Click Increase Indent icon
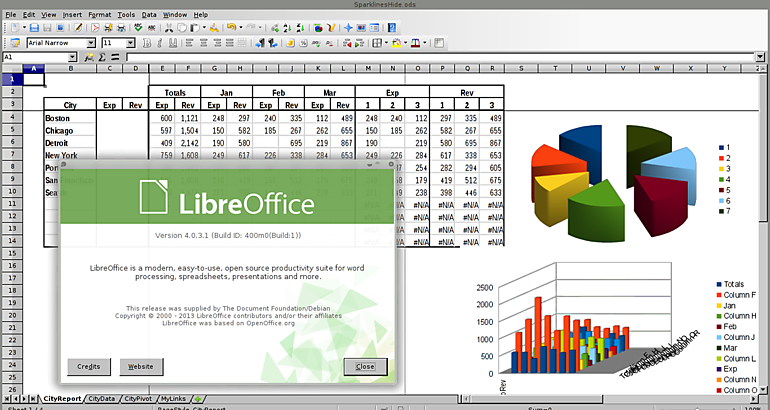770x410 pixels. pos(359,43)
